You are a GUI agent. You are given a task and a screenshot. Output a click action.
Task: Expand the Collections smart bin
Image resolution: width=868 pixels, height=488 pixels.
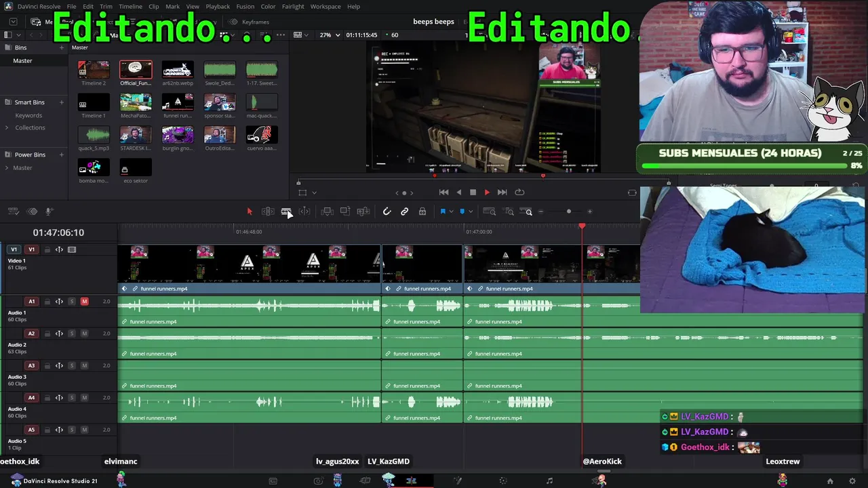[x=7, y=127]
